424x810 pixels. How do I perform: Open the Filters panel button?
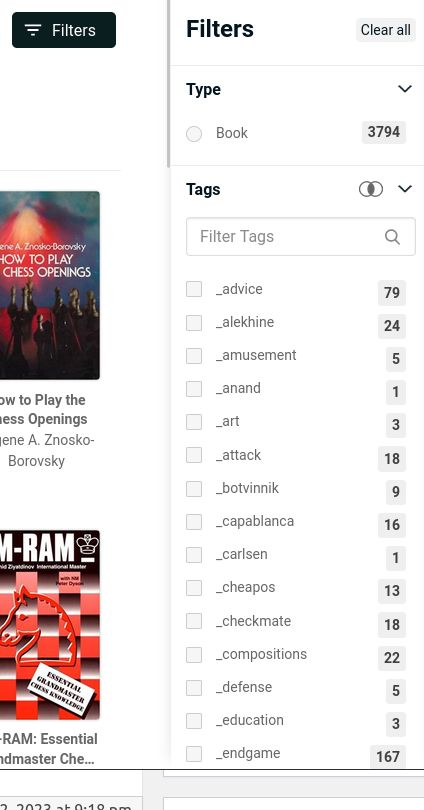pyautogui.click(x=64, y=30)
